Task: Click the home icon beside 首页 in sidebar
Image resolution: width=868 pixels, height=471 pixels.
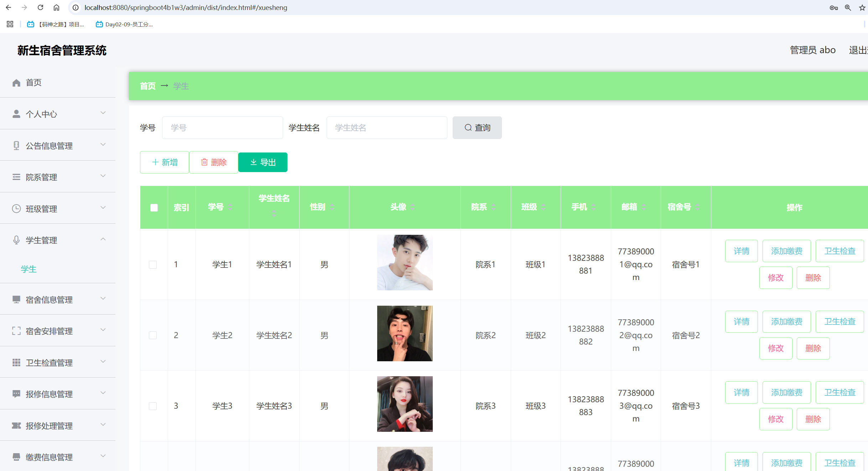Action: (16, 83)
